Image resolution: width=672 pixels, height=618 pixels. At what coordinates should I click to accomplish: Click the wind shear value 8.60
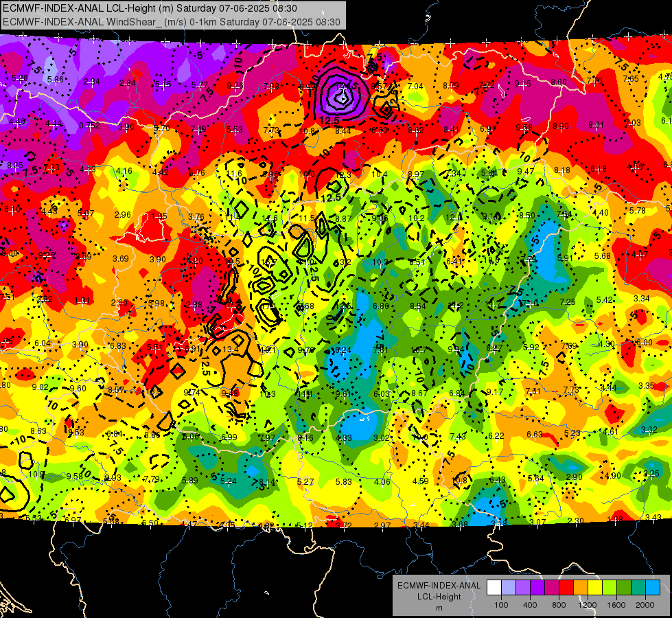tap(559, 82)
